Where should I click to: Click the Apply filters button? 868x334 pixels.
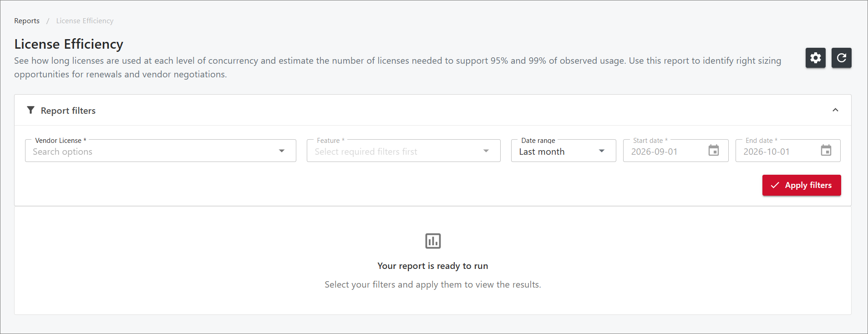(801, 185)
